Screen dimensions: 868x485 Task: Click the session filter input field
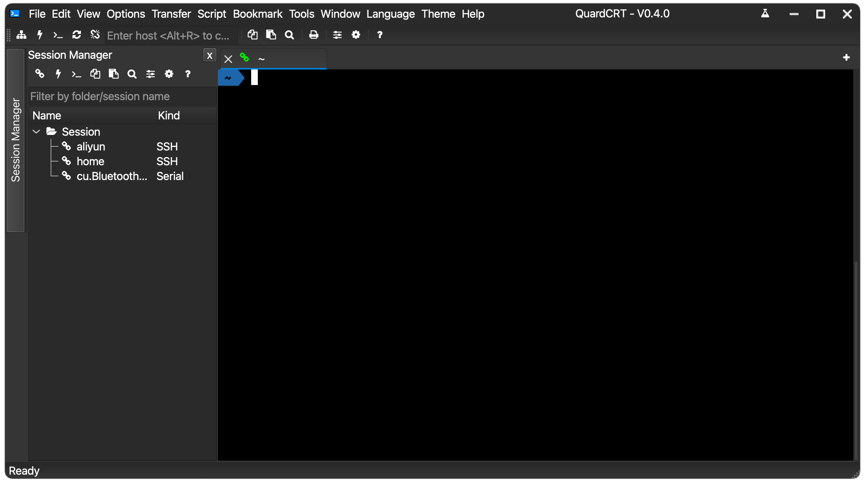click(122, 96)
